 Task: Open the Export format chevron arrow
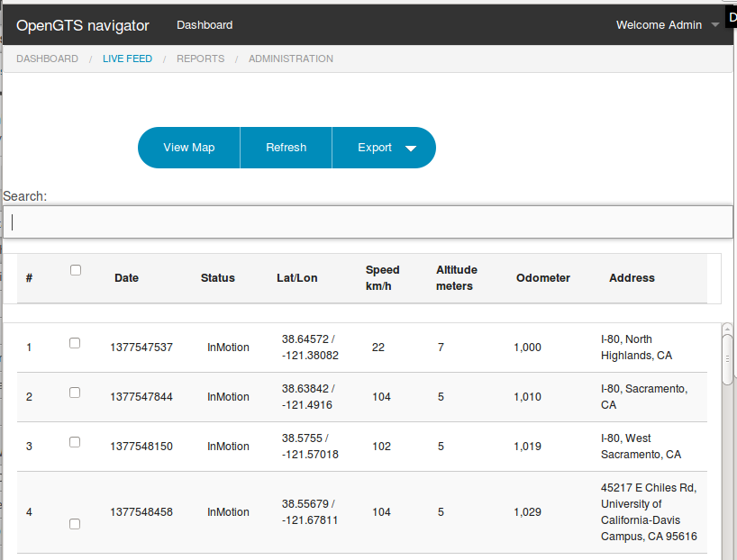click(411, 147)
